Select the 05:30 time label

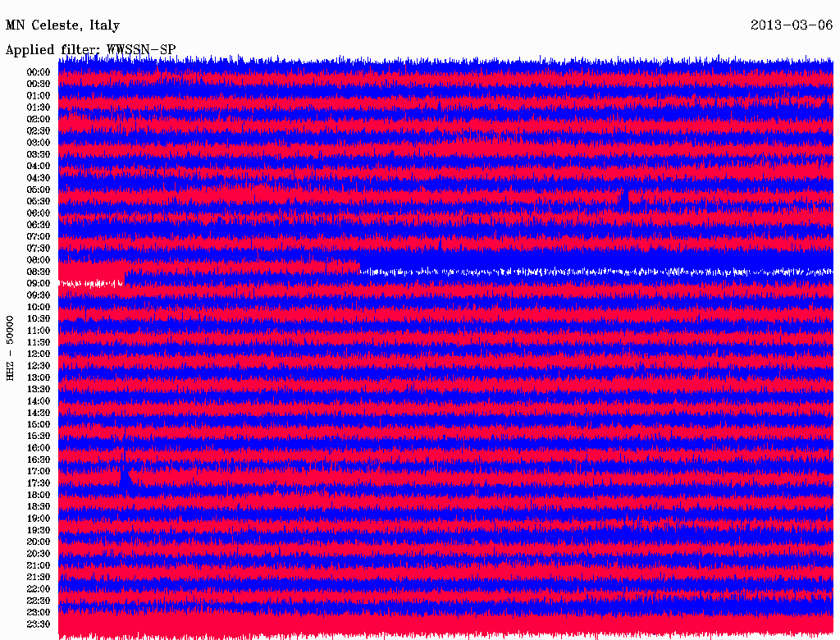click(x=39, y=201)
